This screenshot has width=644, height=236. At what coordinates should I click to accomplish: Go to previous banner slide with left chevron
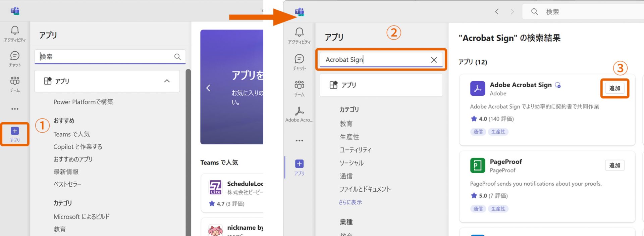[208, 88]
